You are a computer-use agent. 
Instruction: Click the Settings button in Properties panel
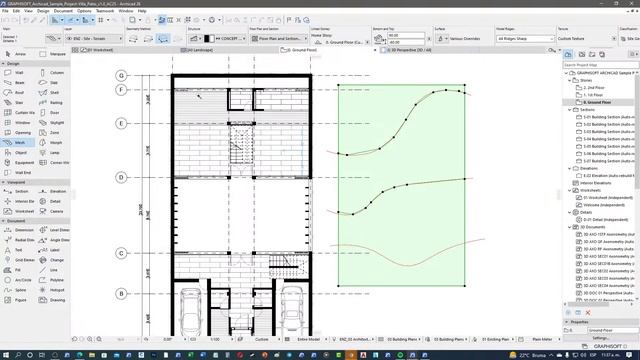(x=600, y=338)
